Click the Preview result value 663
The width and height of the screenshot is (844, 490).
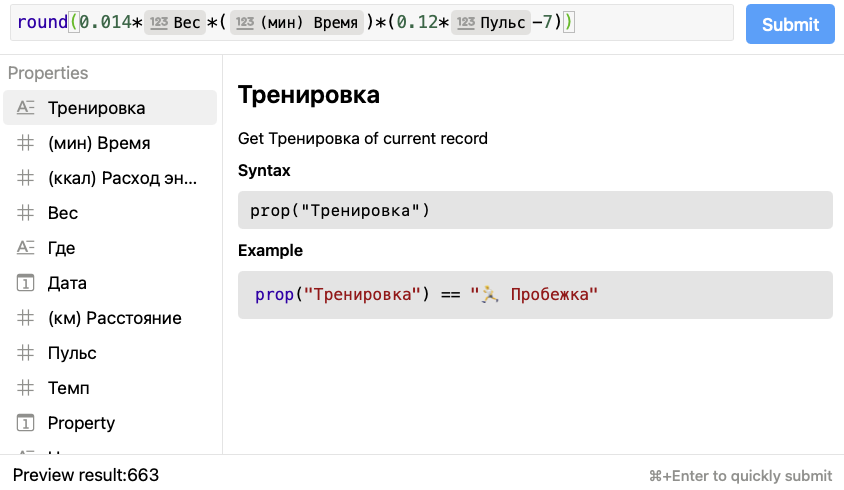click(143, 475)
